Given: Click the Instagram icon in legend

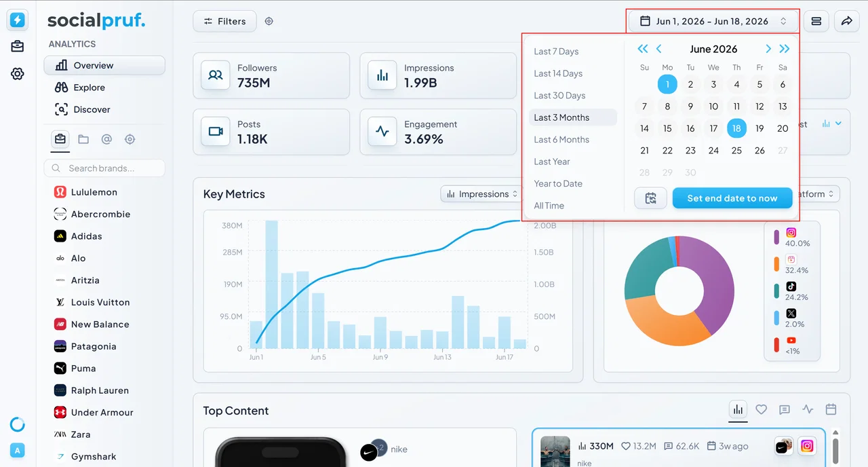Looking at the screenshot, I should (x=791, y=232).
